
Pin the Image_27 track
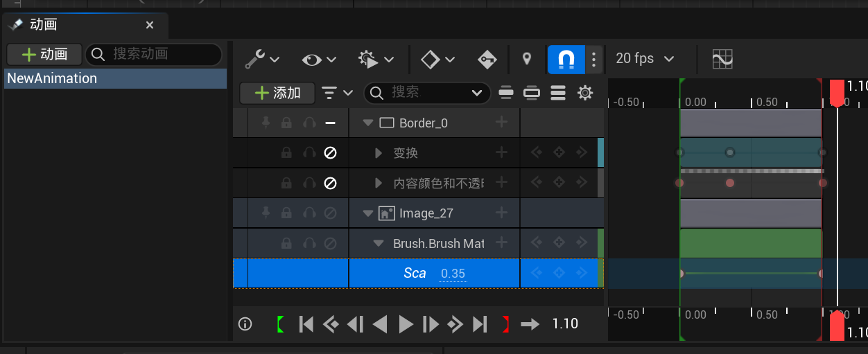265,213
